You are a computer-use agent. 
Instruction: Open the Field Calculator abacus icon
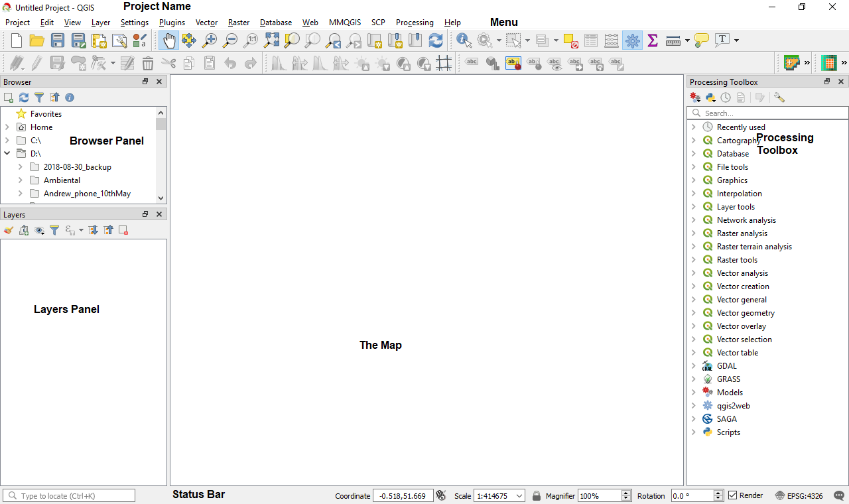coord(612,40)
